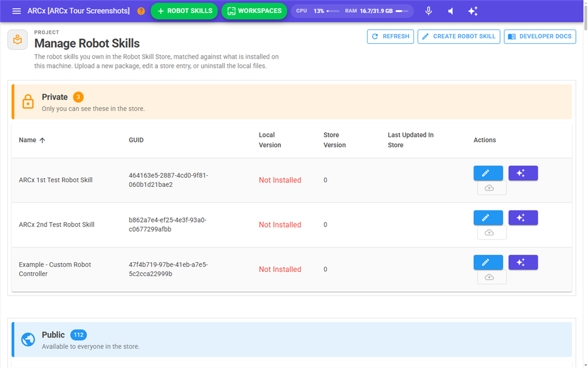Open the hamburger navigation menu
The height and width of the screenshot is (368, 588).
point(17,11)
